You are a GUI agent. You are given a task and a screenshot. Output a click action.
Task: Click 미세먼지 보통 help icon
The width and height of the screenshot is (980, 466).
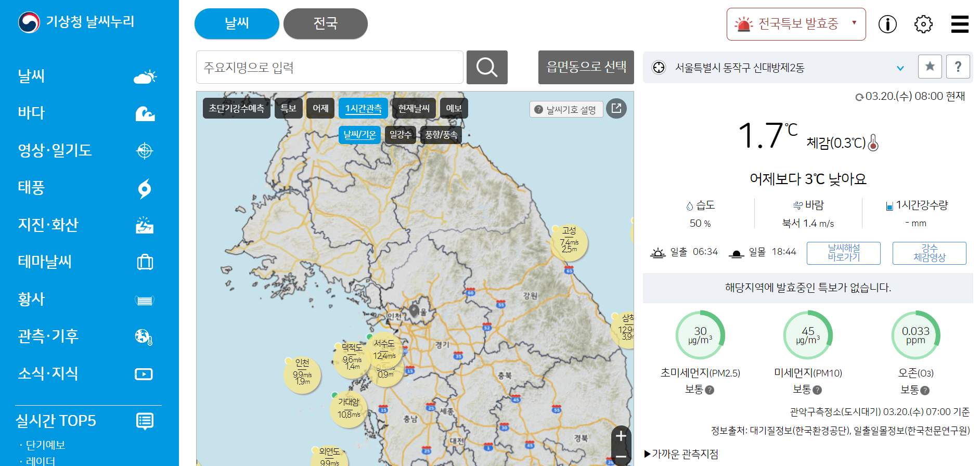point(817,390)
